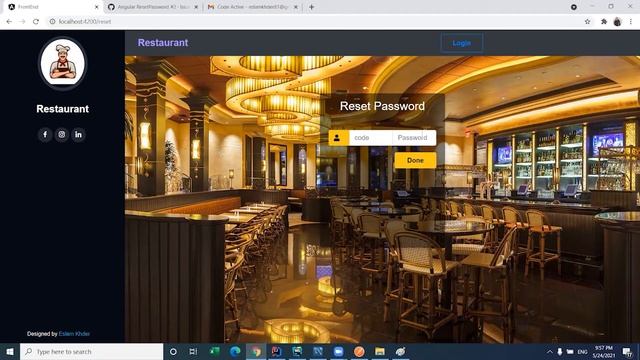The height and width of the screenshot is (360, 640).
Task: Open the Eslam Khder designer link
Action: pos(74,333)
